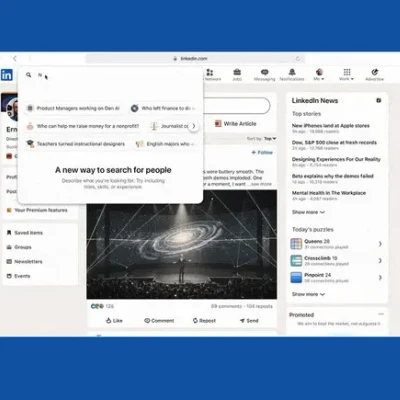Follow the post author

point(262,152)
